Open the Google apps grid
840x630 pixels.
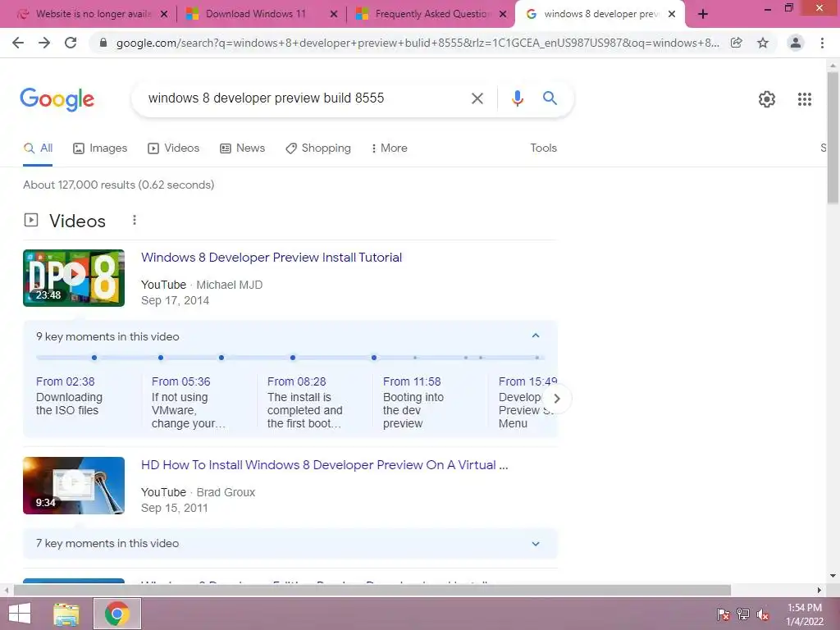804,99
